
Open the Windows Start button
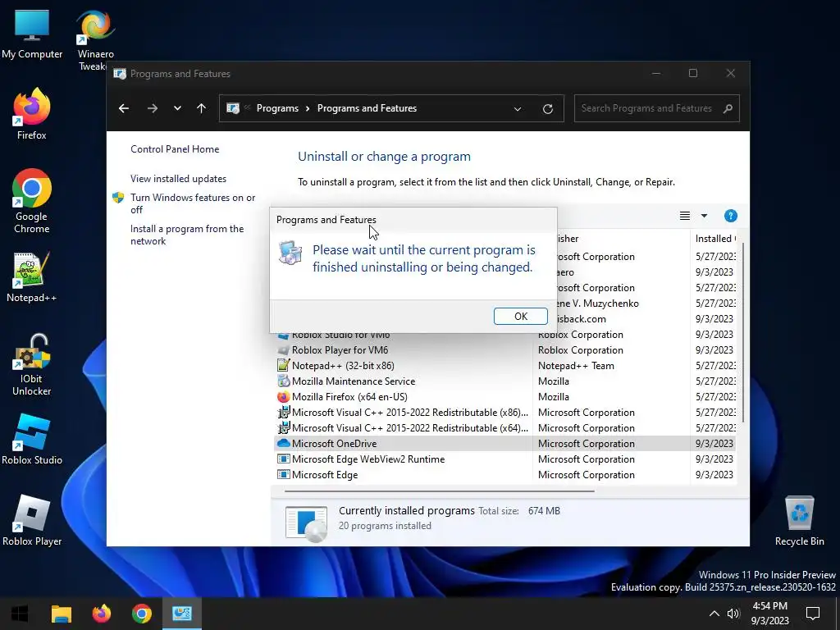pyautogui.click(x=20, y=614)
